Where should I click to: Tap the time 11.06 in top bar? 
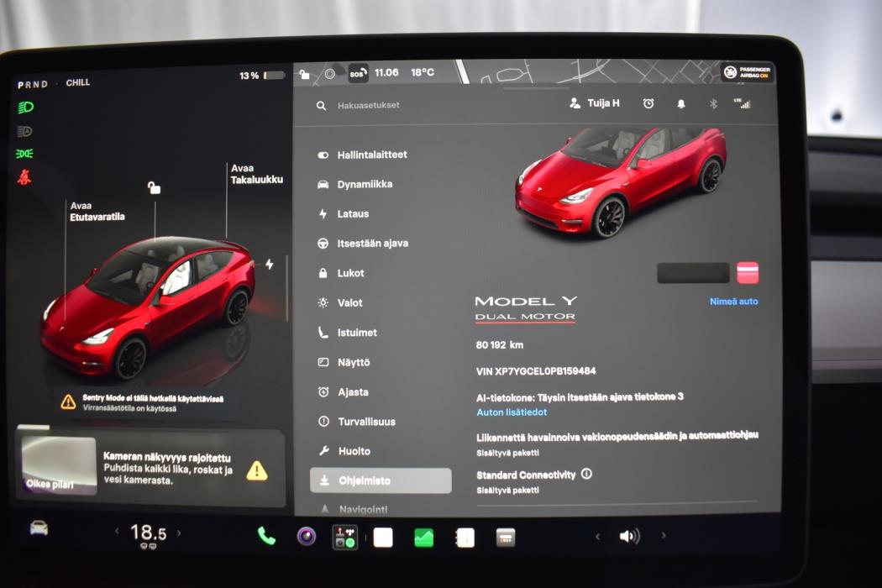pos(386,72)
